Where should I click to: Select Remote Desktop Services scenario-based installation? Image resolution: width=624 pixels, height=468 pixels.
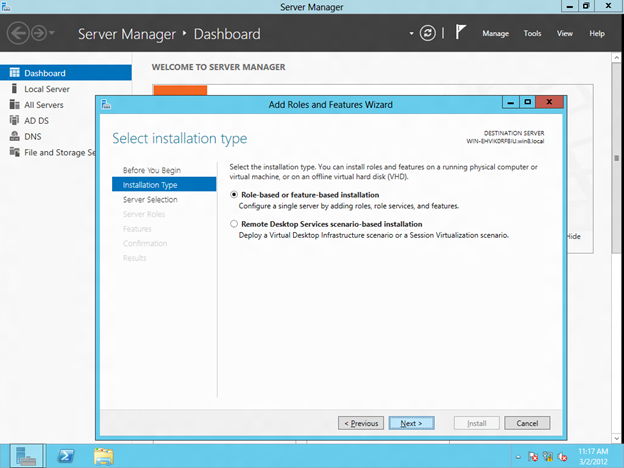(234, 224)
